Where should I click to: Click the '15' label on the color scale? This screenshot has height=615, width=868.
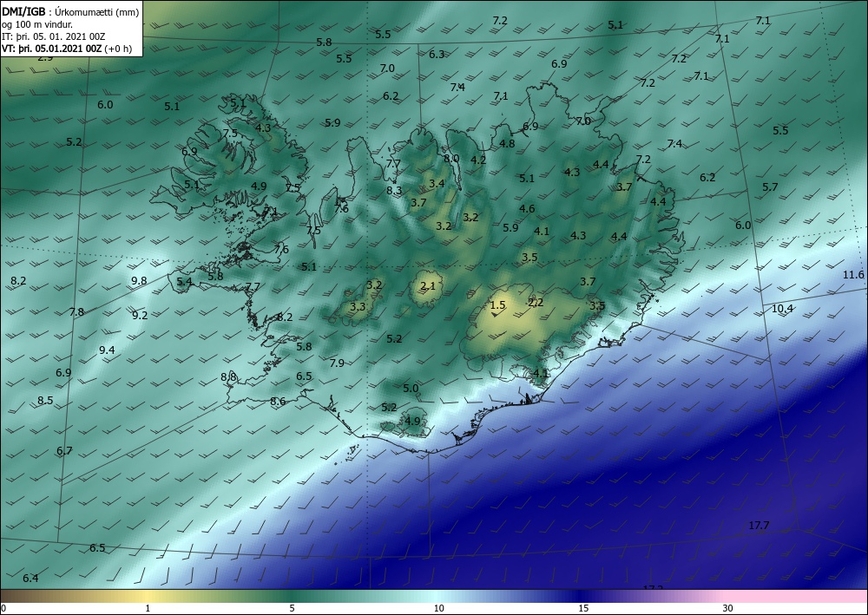(583, 608)
